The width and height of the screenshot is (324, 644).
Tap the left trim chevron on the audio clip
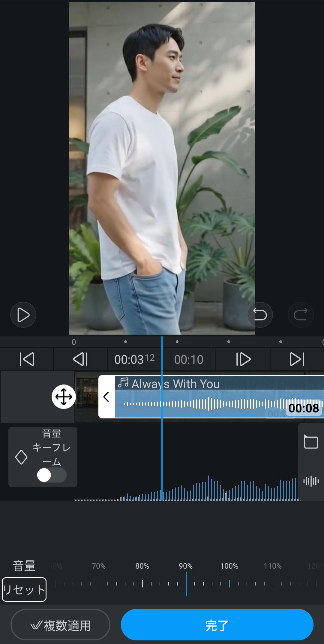coord(106,397)
